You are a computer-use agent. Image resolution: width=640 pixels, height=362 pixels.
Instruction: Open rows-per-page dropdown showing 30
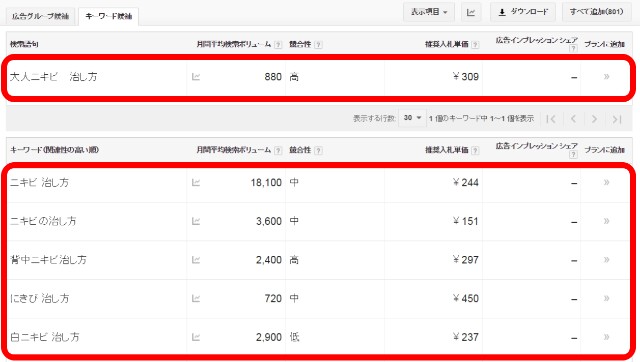(x=412, y=118)
